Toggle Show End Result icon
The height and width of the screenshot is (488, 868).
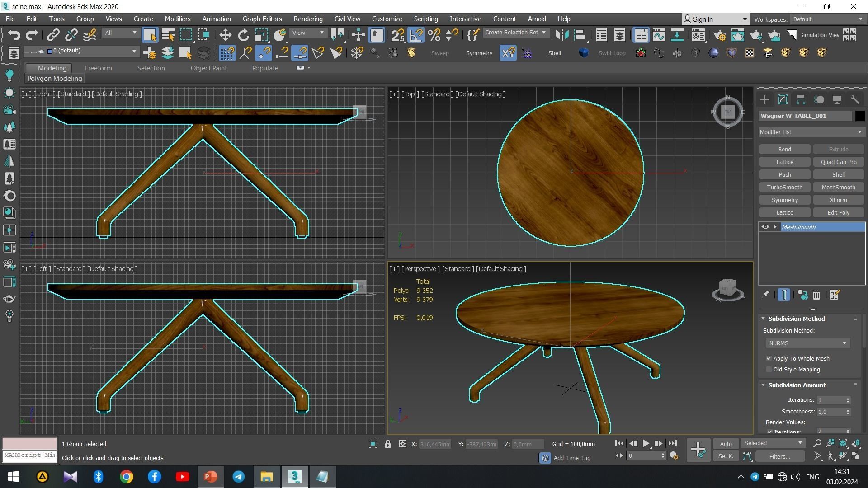(784, 295)
